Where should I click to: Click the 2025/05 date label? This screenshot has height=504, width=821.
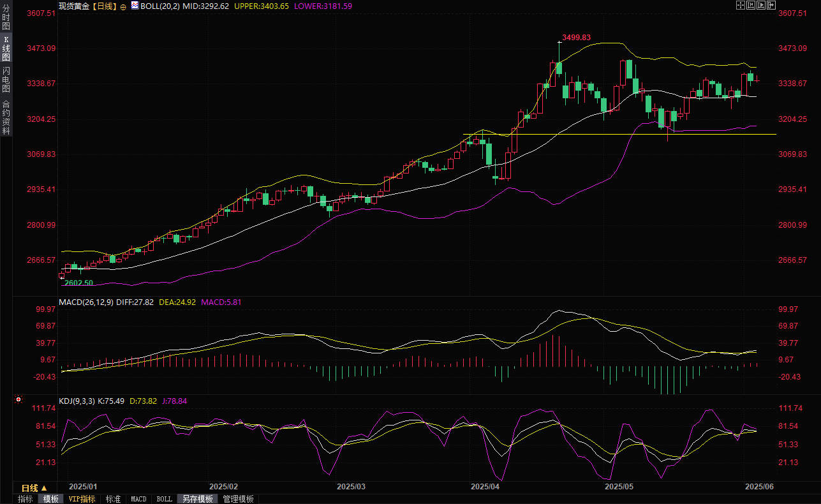point(619,487)
